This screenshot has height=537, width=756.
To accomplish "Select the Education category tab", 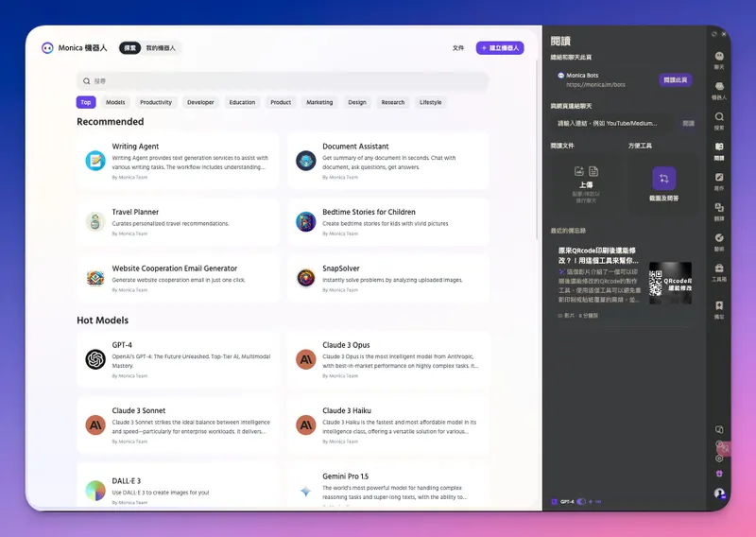I will click(x=242, y=102).
